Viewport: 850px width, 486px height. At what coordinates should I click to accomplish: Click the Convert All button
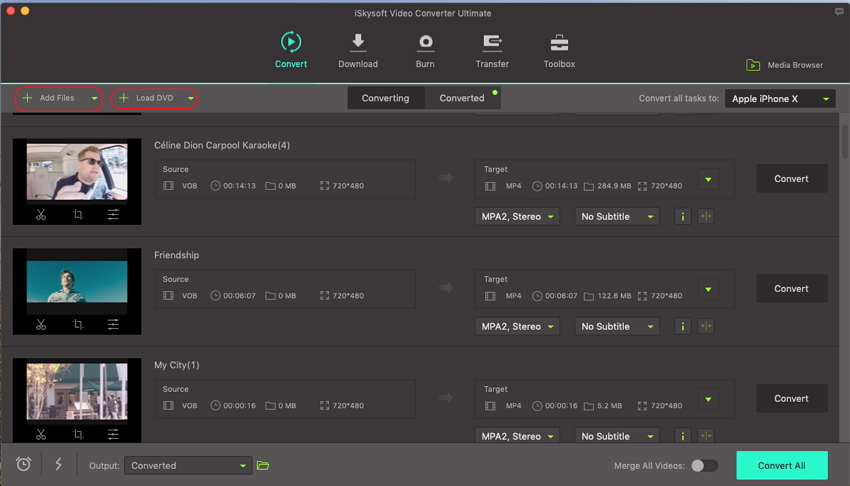point(781,465)
